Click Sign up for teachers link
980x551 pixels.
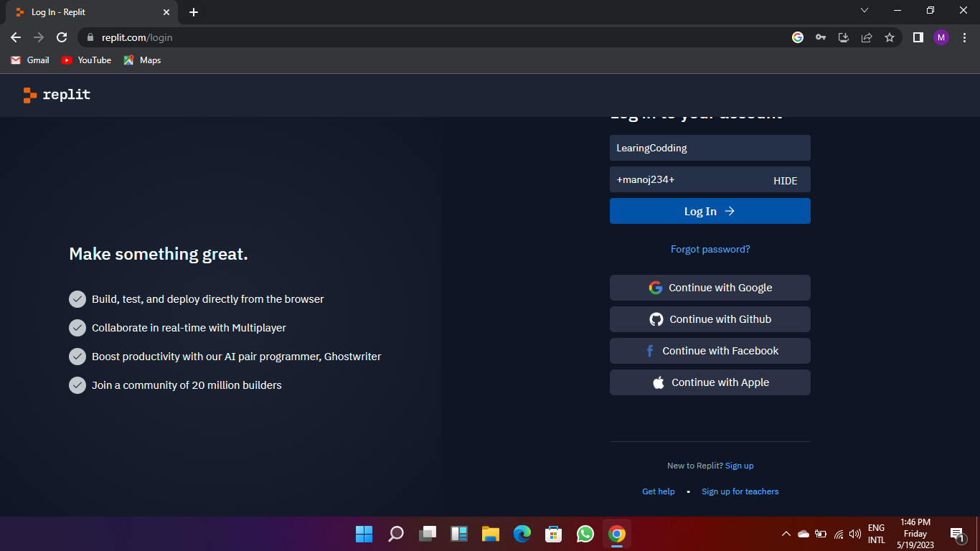pos(740,491)
